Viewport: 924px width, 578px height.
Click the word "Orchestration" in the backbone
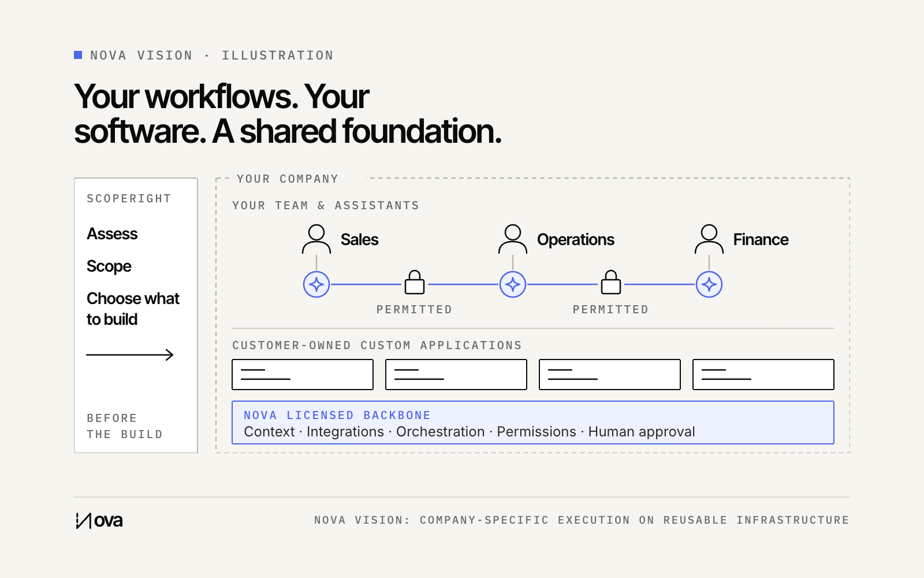coord(441,432)
